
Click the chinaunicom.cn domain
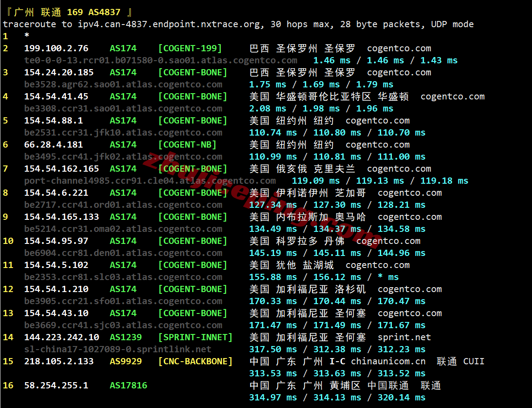(x=388, y=361)
